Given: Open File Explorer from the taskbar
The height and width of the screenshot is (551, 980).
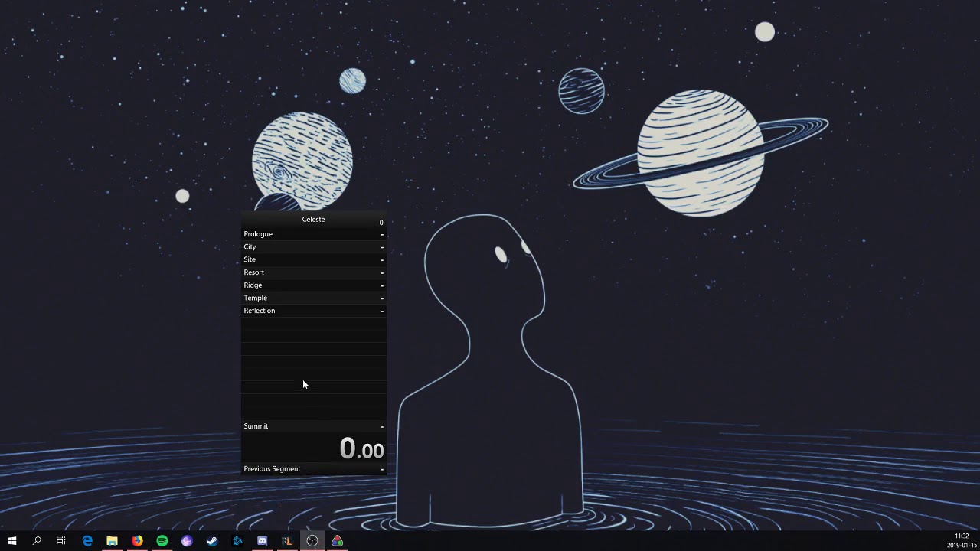Looking at the screenshot, I should point(112,541).
